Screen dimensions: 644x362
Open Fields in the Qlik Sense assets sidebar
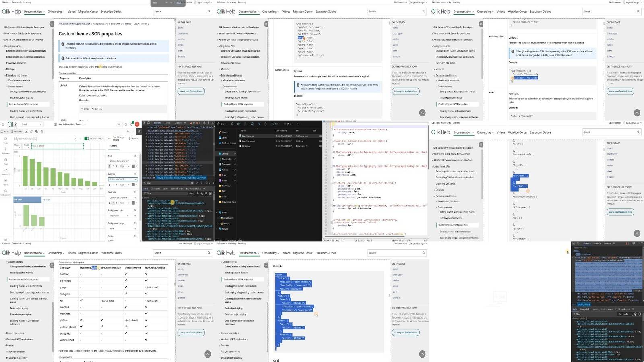(6, 161)
